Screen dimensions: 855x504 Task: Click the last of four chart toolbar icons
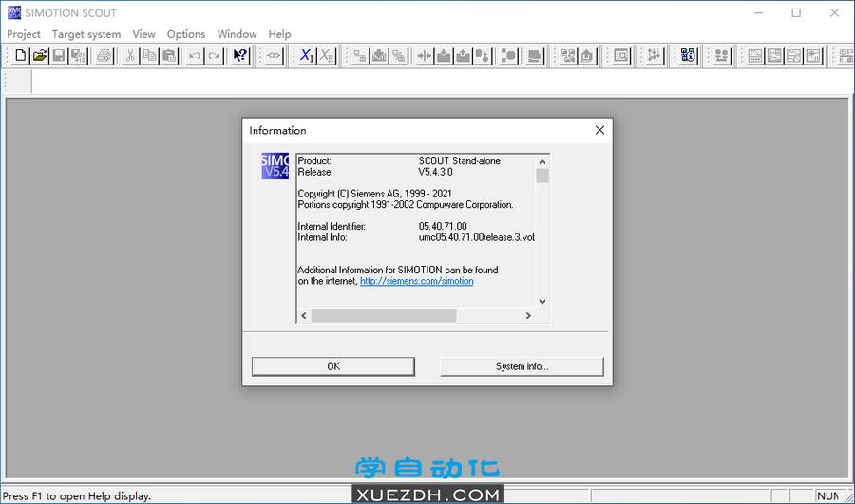[813, 56]
